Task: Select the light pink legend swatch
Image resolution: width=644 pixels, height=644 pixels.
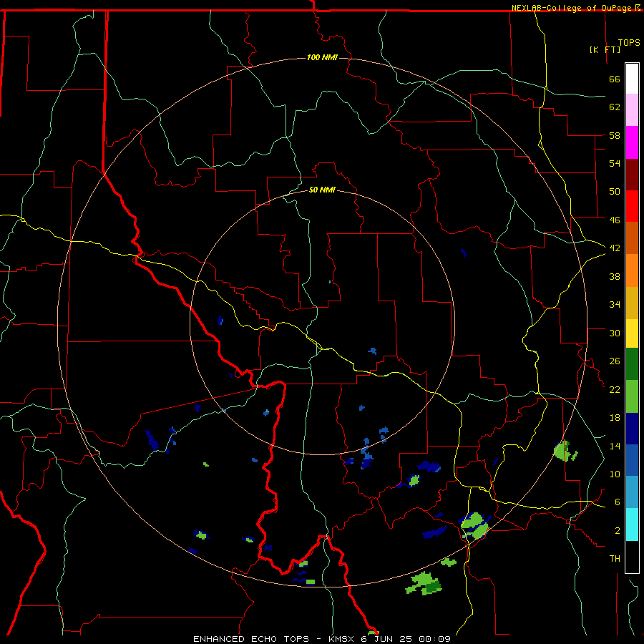Action: (632, 109)
